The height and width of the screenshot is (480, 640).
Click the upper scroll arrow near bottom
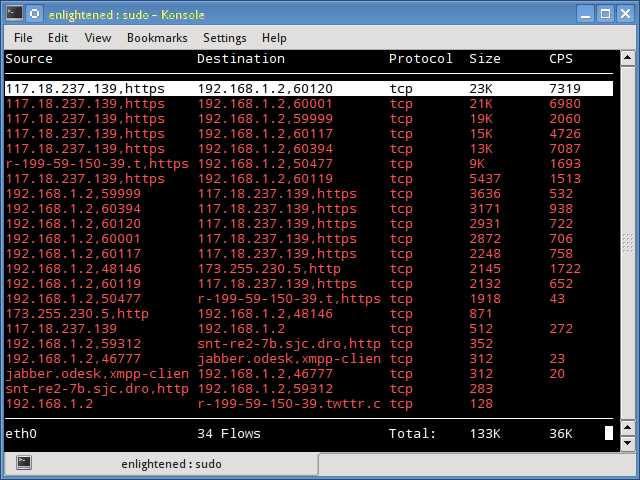tap(627, 428)
